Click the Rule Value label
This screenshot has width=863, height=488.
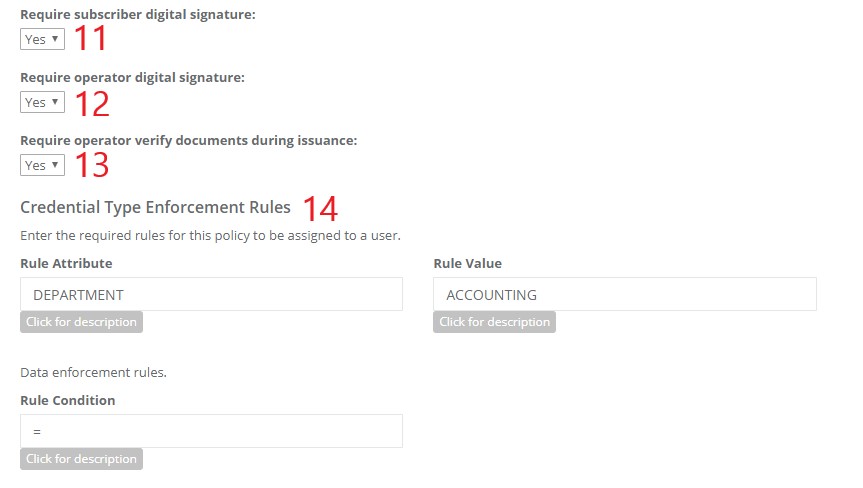click(x=467, y=264)
